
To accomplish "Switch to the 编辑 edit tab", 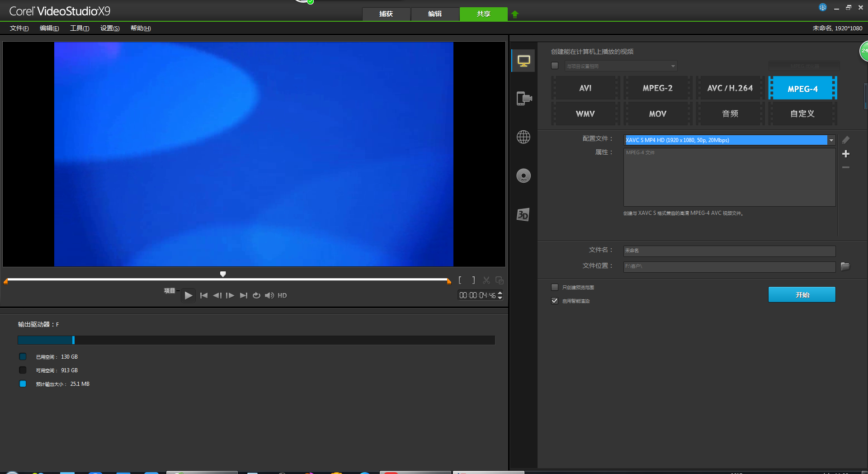I will (435, 14).
